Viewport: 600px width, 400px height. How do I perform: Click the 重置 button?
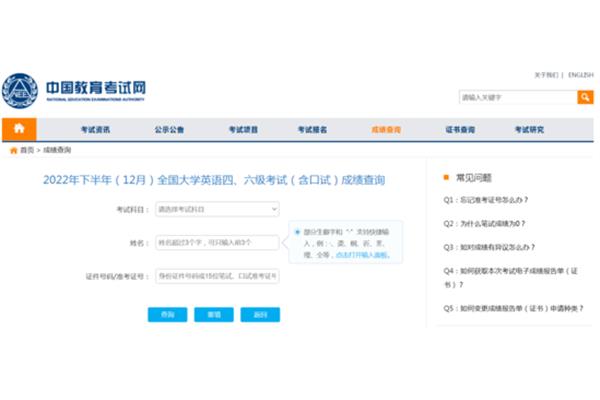coord(214,315)
